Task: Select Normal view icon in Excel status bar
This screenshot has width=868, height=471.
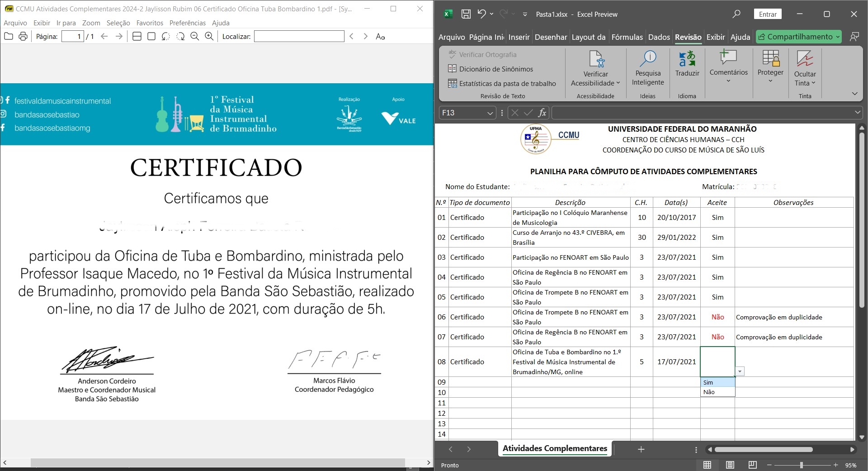Action: coord(708,465)
